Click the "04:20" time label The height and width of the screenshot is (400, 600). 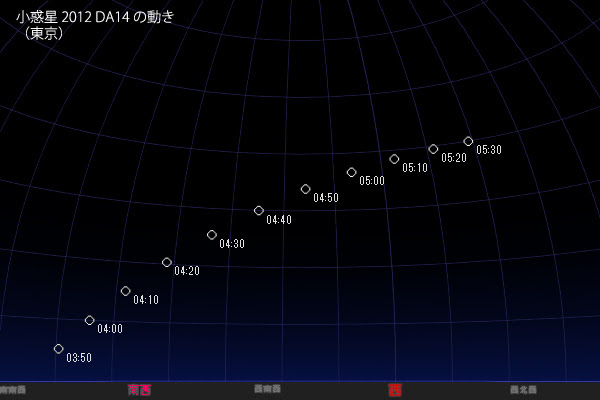(187, 271)
